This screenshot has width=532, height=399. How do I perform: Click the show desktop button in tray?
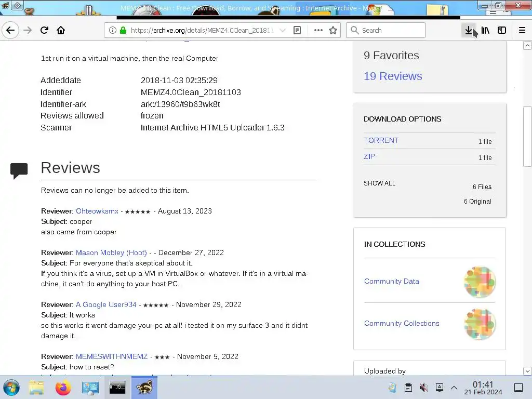[x=518, y=388]
